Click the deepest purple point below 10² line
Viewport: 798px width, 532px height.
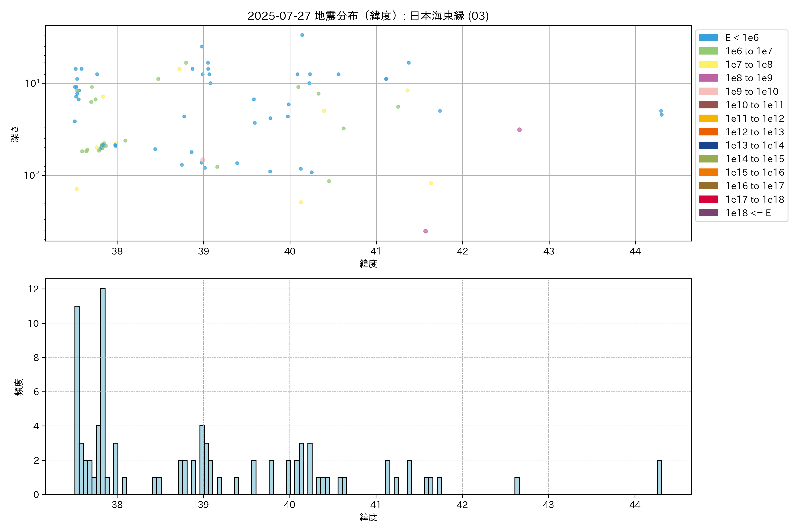(x=425, y=231)
